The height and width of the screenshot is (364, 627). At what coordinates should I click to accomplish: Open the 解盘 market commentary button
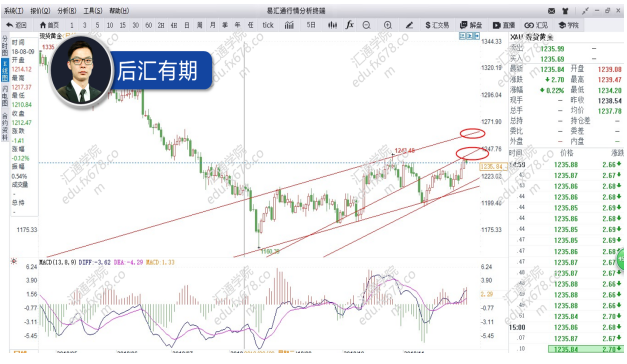(471, 25)
